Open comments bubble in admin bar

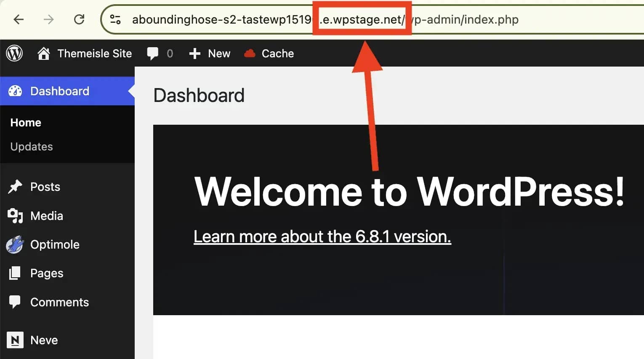point(152,54)
